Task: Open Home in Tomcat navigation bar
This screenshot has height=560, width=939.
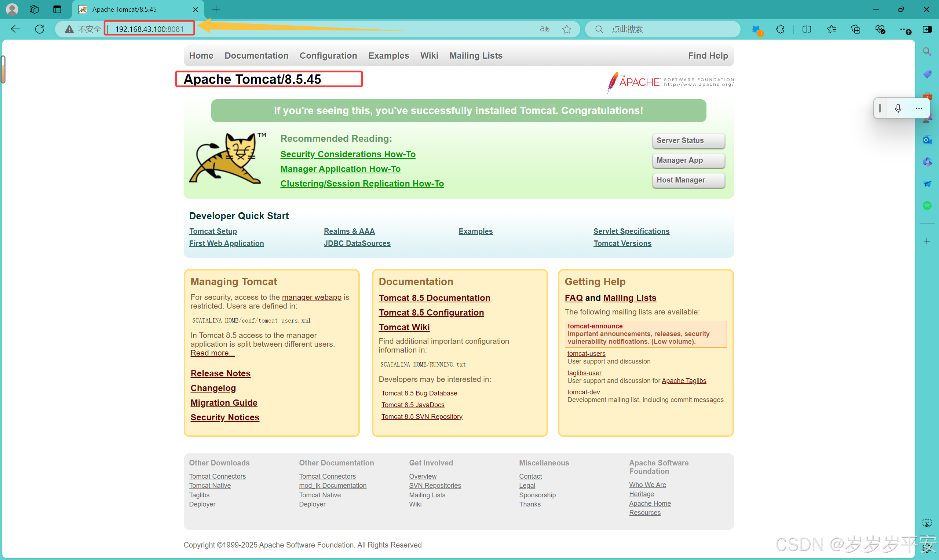Action: [x=201, y=56]
